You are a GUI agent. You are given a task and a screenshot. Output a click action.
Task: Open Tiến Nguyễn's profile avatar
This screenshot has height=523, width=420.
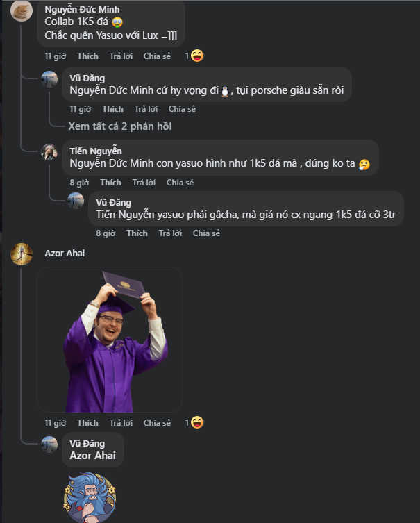(x=49, y=152)
